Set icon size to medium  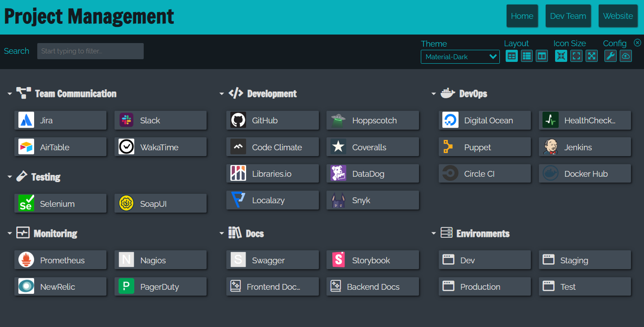pos(577,56)
